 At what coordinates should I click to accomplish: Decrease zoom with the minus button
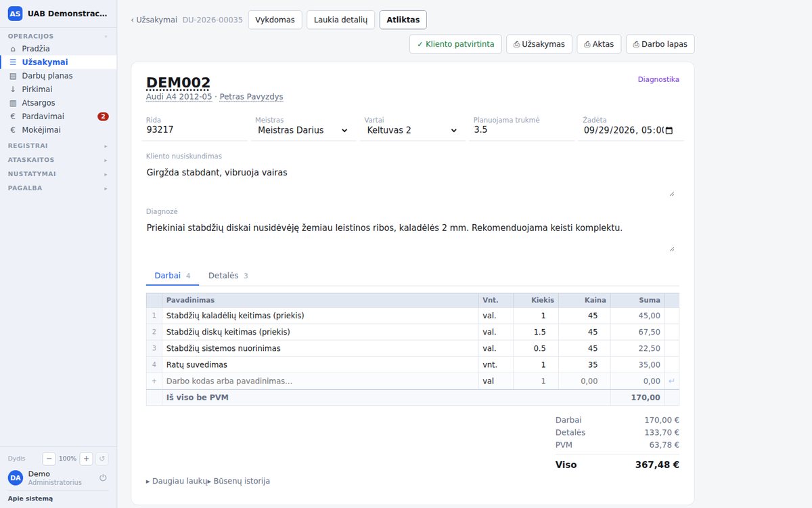pos(49,459)
